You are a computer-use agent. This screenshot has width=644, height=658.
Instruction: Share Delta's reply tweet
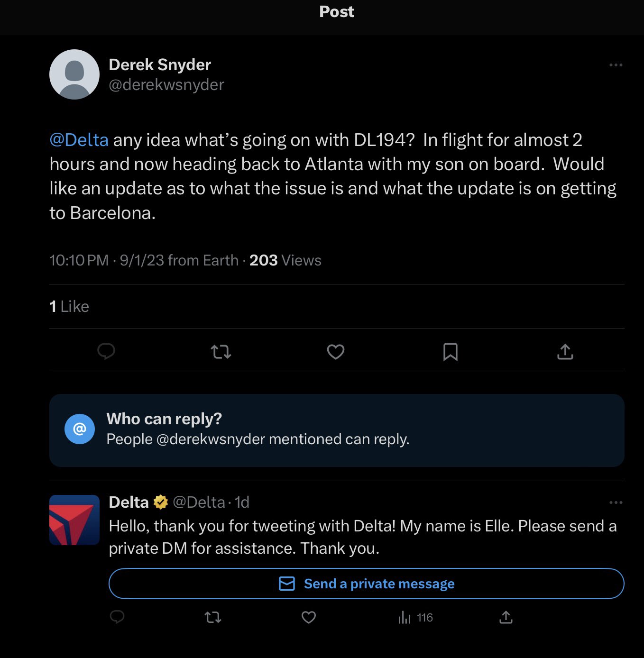tap(506, 617)
